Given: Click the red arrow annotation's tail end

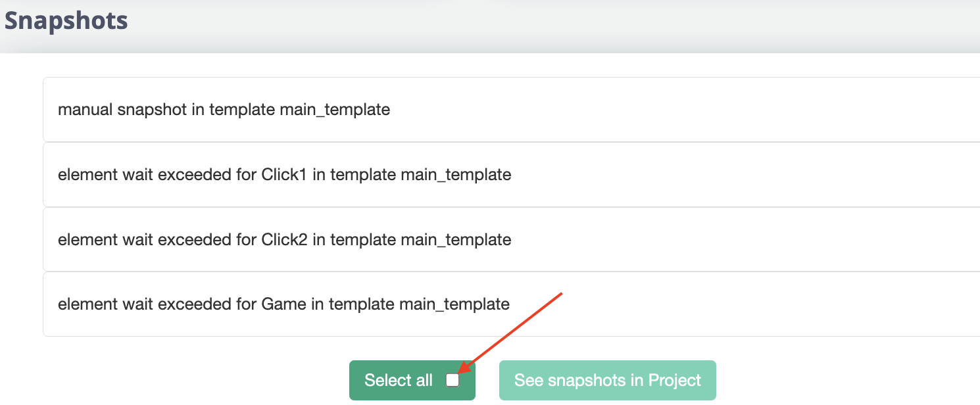Looking at the screenshot, I should 561,293.
